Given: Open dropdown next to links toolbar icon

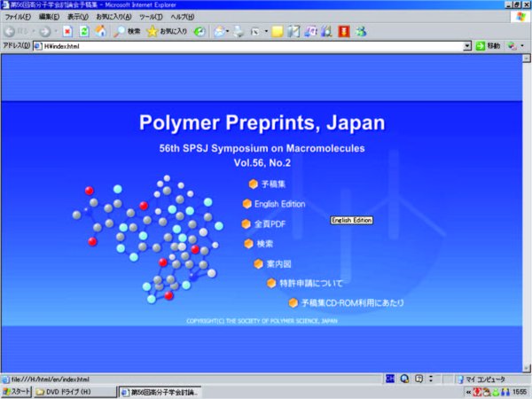Looking at the screenshot, I should coord(522,46).
